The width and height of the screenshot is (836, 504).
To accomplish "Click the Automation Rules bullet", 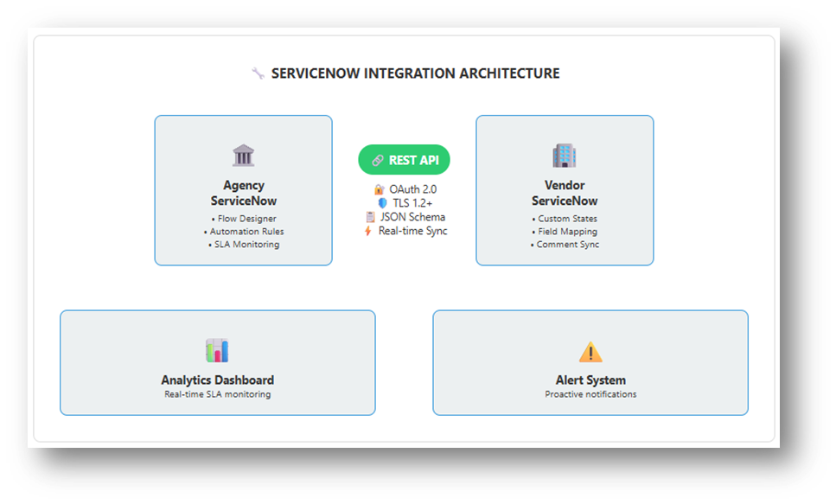I will [x=244, y=232].
